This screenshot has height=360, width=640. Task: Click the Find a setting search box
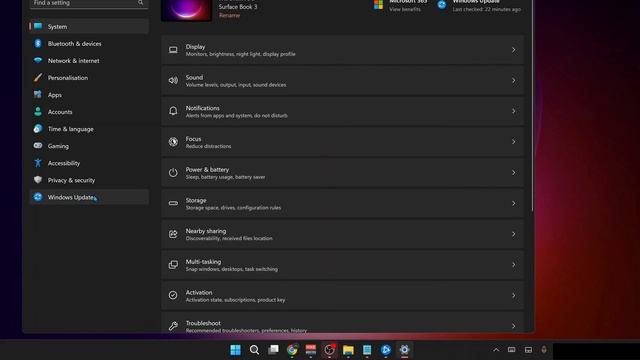pos(89,3)
